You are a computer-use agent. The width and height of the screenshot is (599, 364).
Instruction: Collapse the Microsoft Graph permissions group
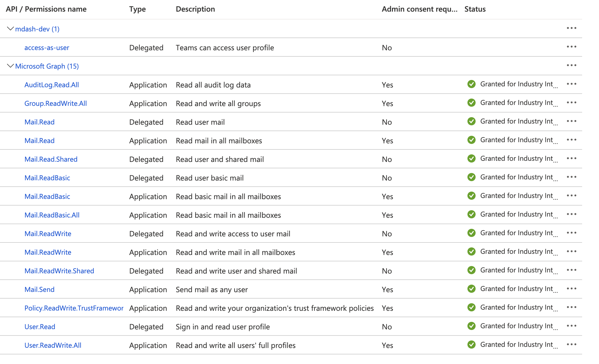click(10, 66)
